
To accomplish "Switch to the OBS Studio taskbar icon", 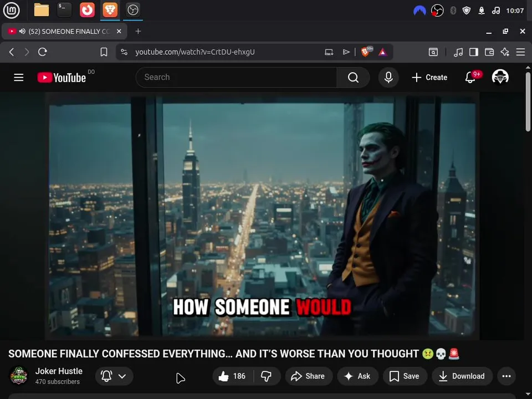I will [132, 10].
